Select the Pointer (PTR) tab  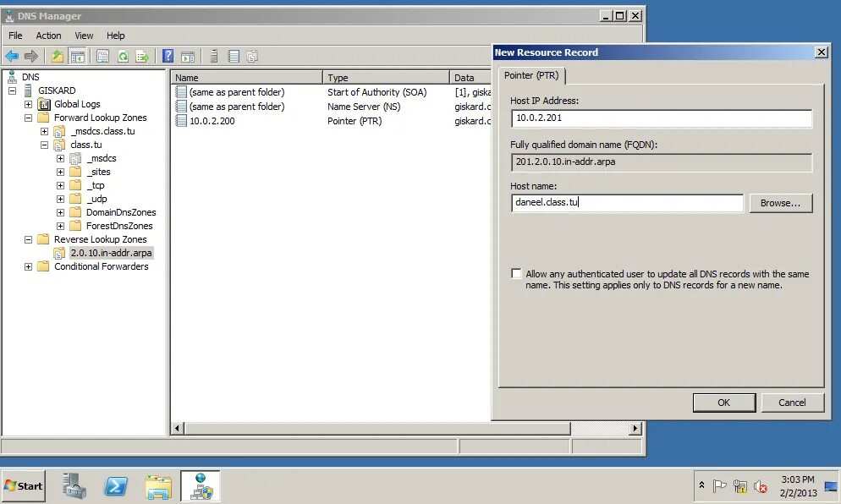(531, 75)
